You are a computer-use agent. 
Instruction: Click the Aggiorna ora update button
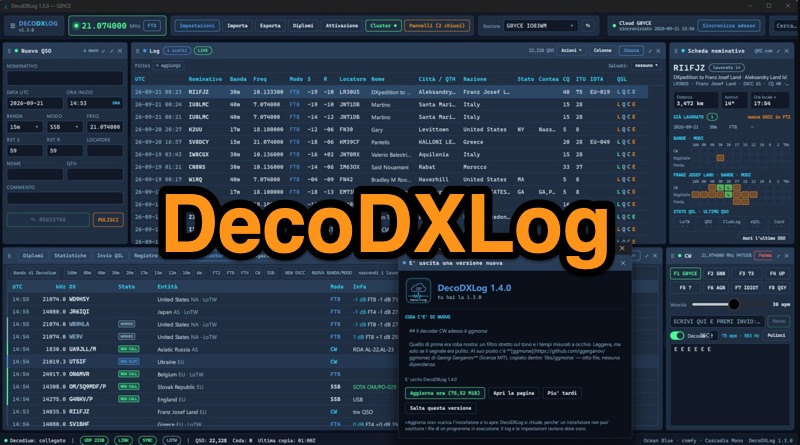pos(445,393)
